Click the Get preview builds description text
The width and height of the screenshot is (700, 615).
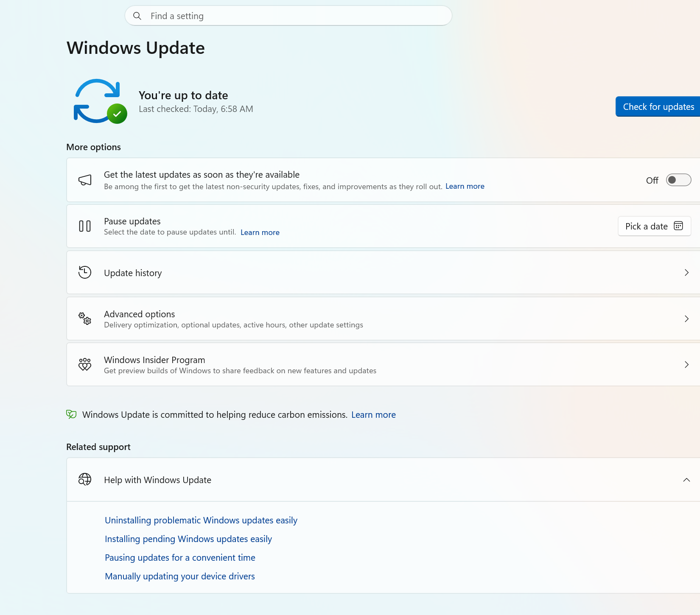pyautogui.click(x=240, y=371)
